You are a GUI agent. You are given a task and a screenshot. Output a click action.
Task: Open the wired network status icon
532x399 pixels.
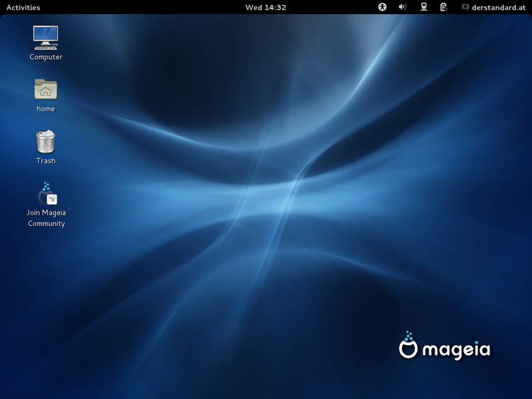423,7
